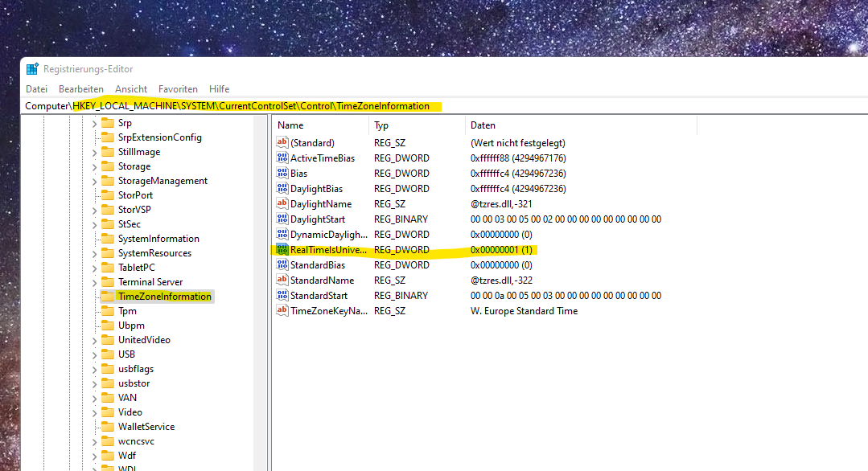Open the Favoriten menu

pyautogui.click(x=178, y=89)
